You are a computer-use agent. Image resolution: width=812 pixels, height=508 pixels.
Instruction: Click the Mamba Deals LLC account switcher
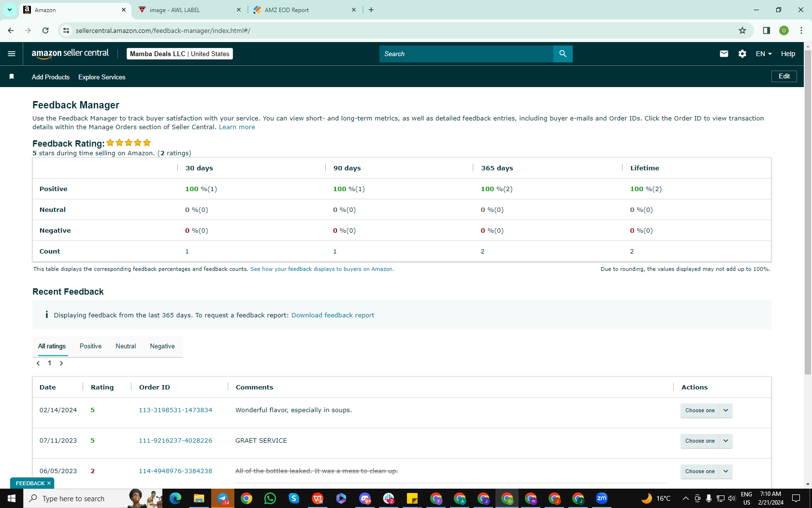[180, 54]
